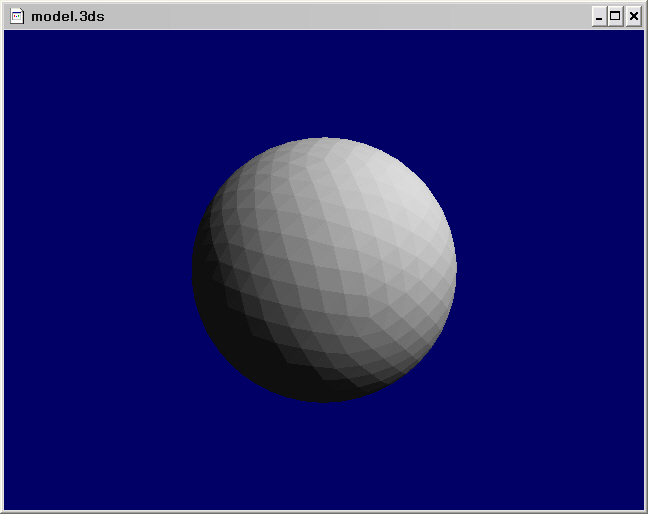
Task: Click the model.3ds window document icon
Action: [x=17, y=17]
